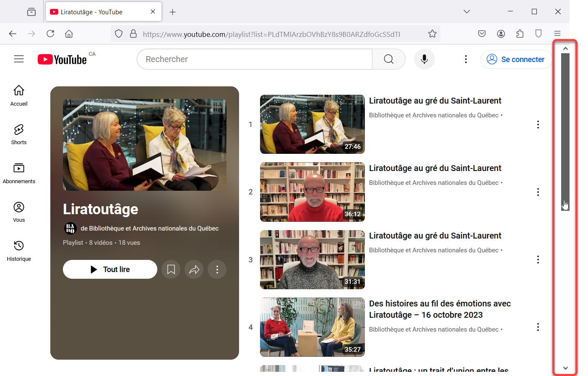Screen dimensions: 588x376
Task: Open the second video's title link
Action: click(435, 168)
